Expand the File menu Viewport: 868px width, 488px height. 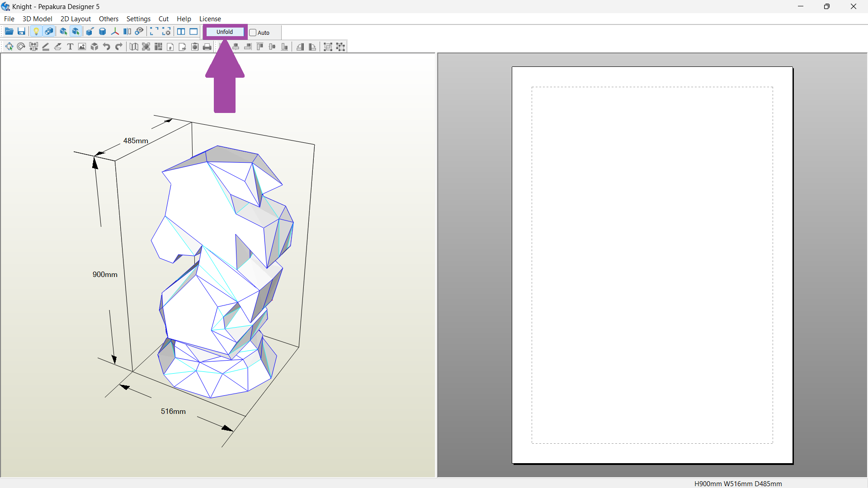point(9,19)
